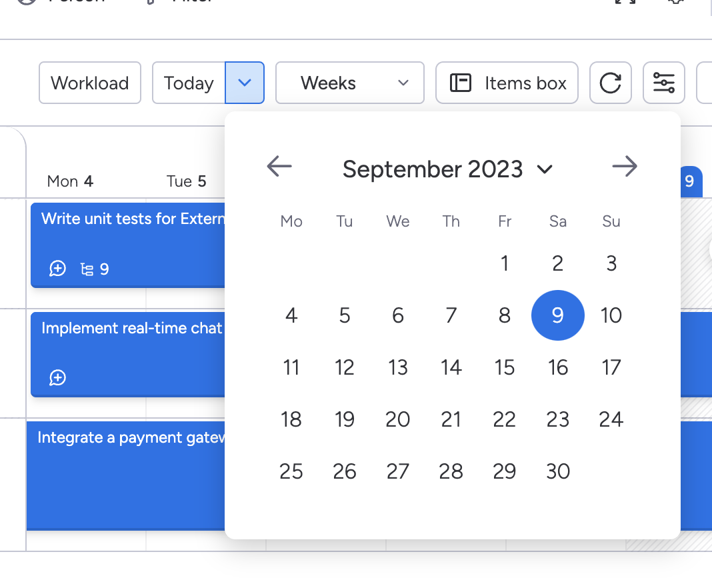This screenshot has height=588, width=712.
Task: Add comment on Write unit tests item
Action: pos(58,269)
